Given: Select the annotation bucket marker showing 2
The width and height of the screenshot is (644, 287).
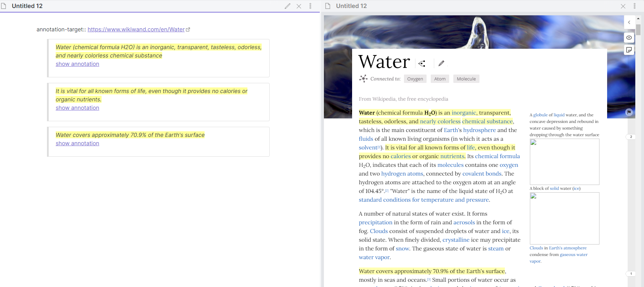Looking at the screenshot, I should tap(631, 137).
